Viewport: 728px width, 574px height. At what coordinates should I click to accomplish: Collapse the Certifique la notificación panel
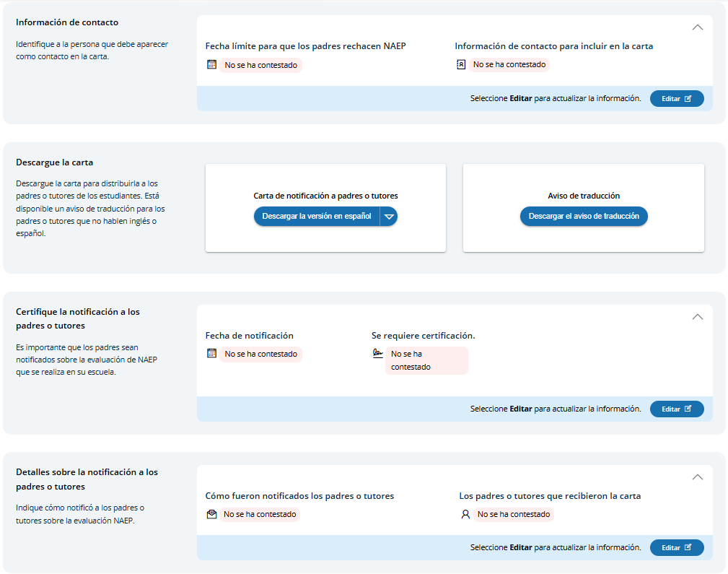click(x=697, y=316)
